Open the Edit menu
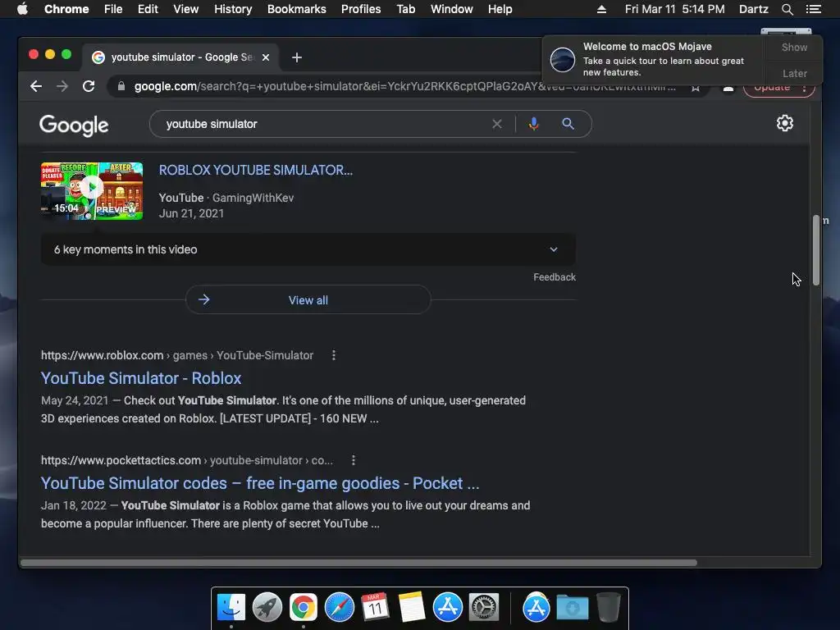This screenshot has width=840, height=630. 148,9
